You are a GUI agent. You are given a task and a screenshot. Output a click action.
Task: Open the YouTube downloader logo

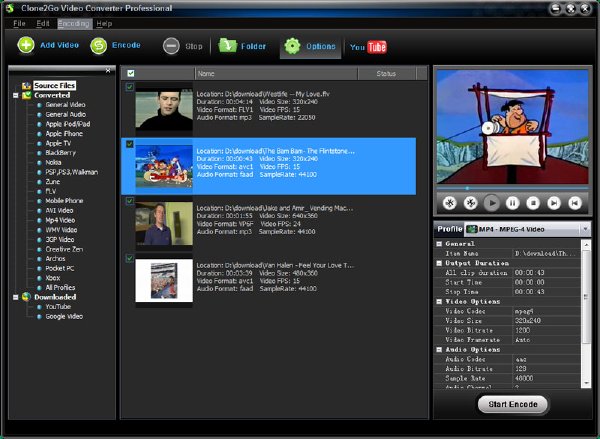click(x=368, y=47)
